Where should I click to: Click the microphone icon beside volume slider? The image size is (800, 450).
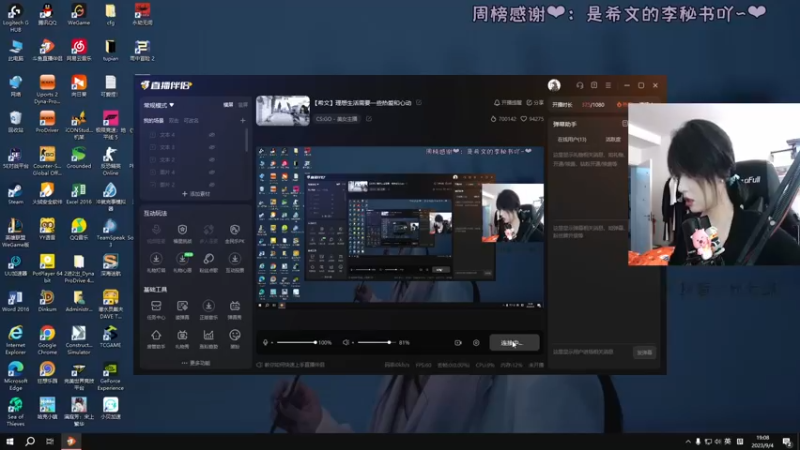tap(265, 342)
